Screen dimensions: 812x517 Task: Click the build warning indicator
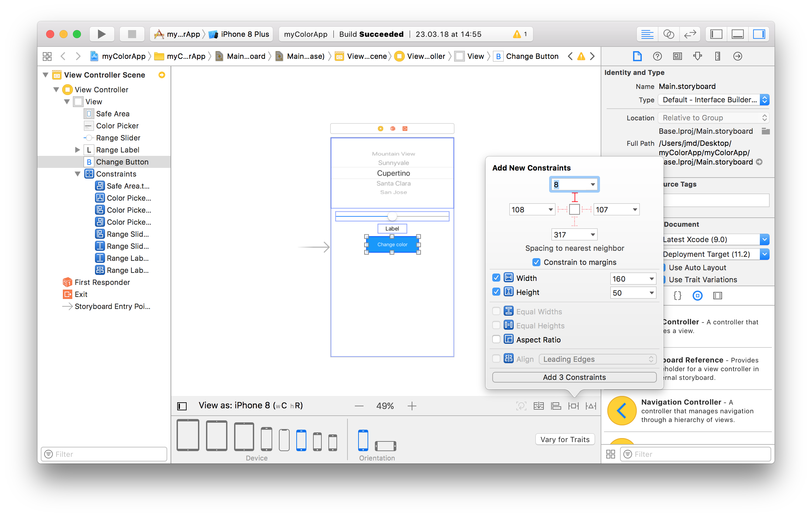point(520,34)
